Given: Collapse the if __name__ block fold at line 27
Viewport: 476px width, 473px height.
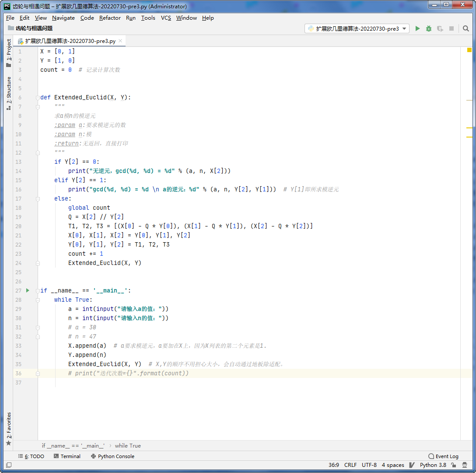Looking at the screenshot, I should [38, 291].
